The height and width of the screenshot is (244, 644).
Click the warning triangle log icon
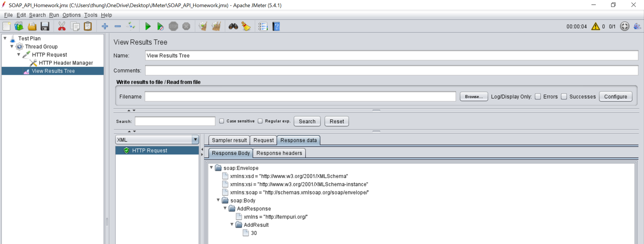[595, 27]
